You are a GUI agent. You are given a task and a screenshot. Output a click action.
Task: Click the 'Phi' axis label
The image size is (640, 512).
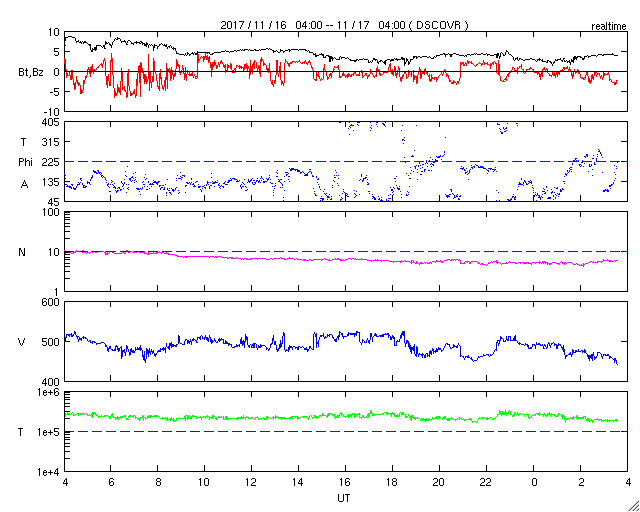tap(25, 163)
